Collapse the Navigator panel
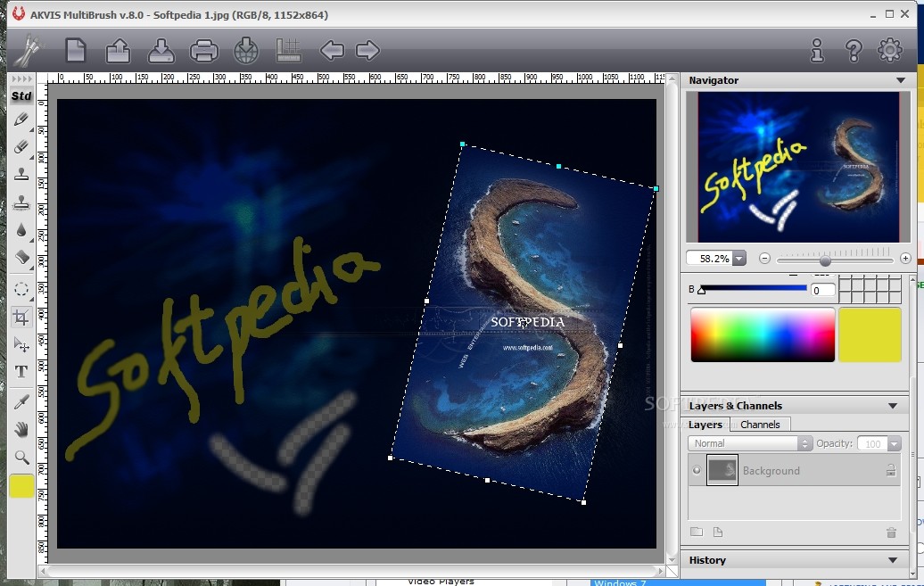 pyautogui.click(x=901, y=80)
